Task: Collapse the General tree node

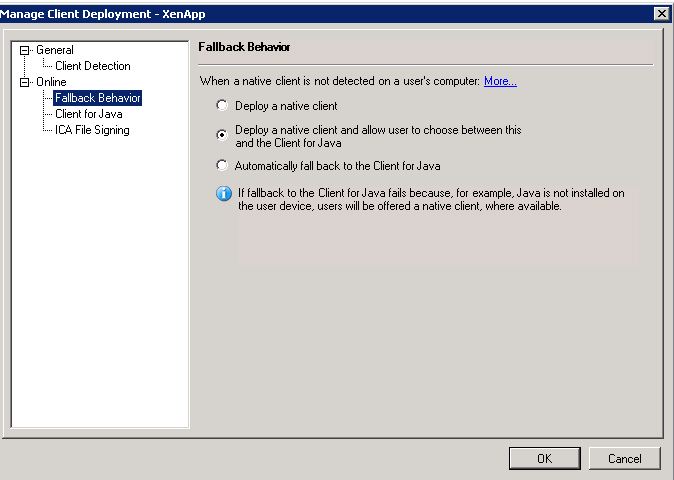Action: (25, 50)
